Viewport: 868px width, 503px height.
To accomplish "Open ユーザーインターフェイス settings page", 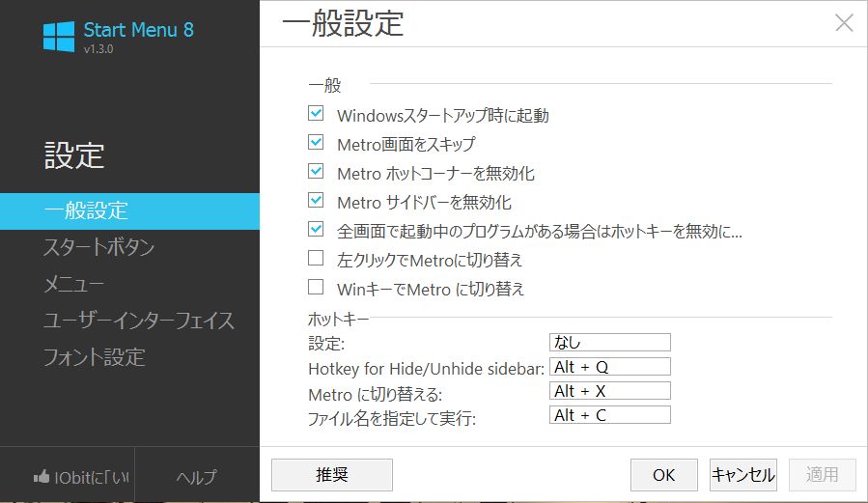I will coord(138,321).
